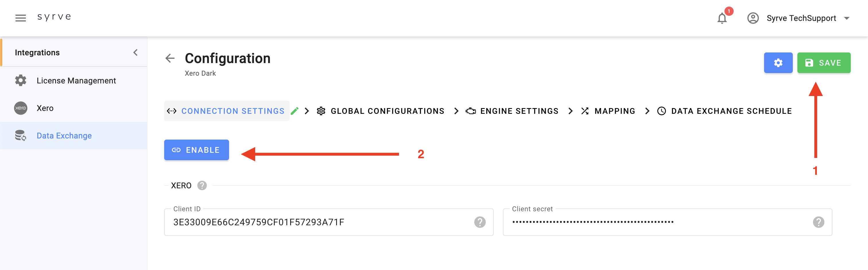This screenshot has width=868, height=270.
Task: Switch to the Global Configurations step
Action: [x=380, y=111]
